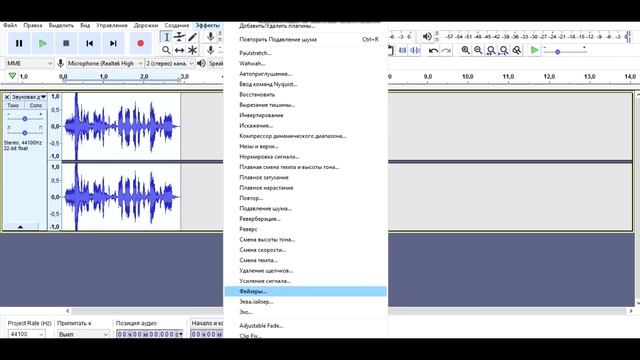Click speaker icon beside output device
The height and width of the screenshot is (360, 640).
click(x=201, y=63)
